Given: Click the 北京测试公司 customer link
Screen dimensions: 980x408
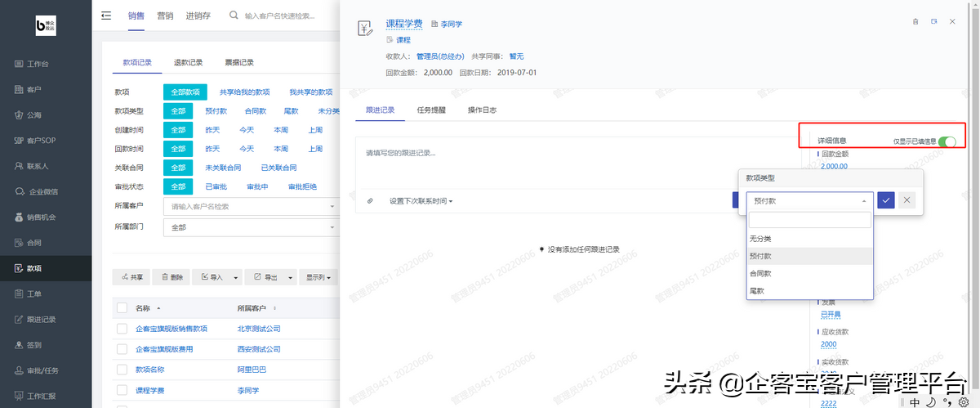Looking at the screenshot, I should click(259, 329).
